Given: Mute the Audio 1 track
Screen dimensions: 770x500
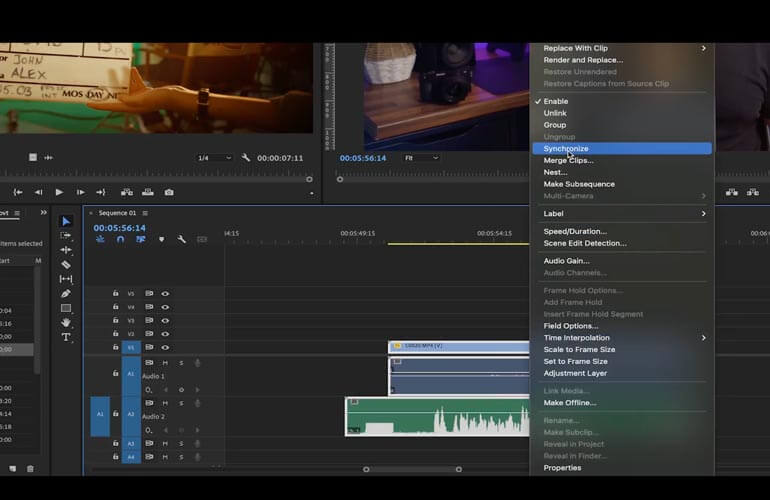Looking at the screenshot, I should 165,362.
